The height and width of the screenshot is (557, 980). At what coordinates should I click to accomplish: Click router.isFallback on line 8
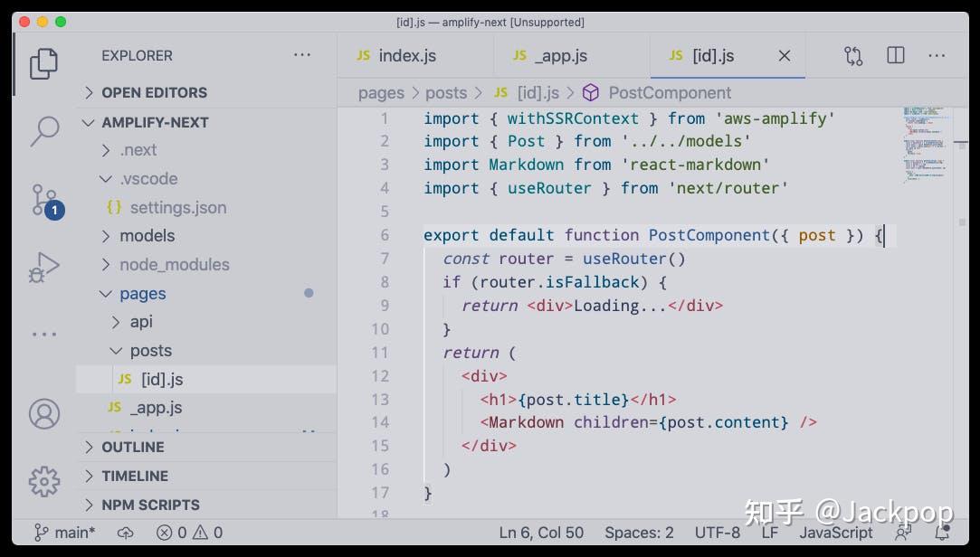[559, 282]
